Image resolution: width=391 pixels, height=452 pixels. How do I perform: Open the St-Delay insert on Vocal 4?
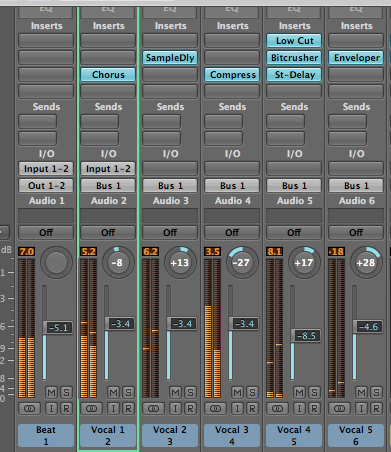(x=294, y=75)
